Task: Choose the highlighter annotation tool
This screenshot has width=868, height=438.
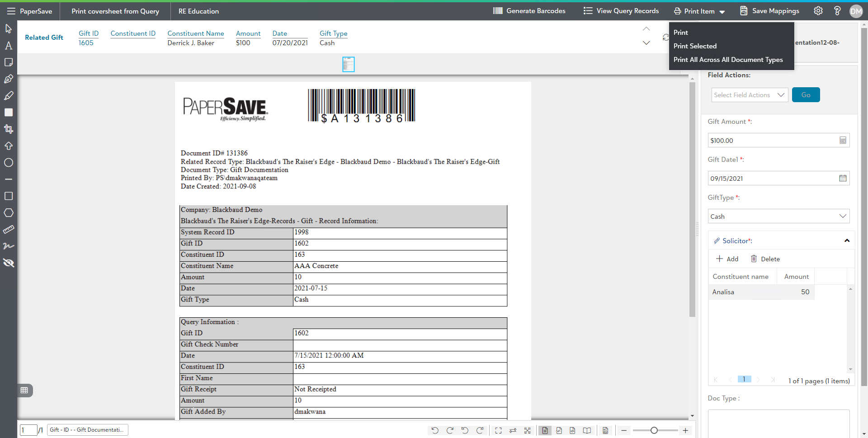Action: pyautogui.click(x=9, y=96)
